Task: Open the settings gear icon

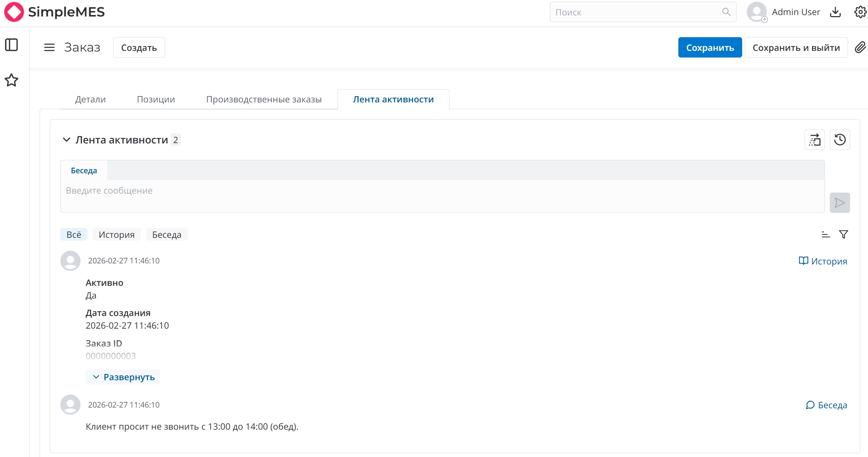Action: 860,12
